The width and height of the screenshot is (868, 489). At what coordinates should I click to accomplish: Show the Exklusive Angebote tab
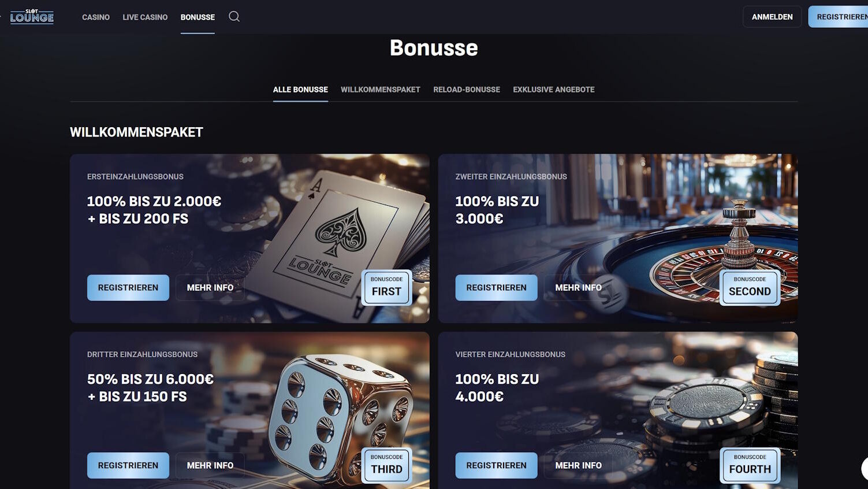[x=554, y=90]
